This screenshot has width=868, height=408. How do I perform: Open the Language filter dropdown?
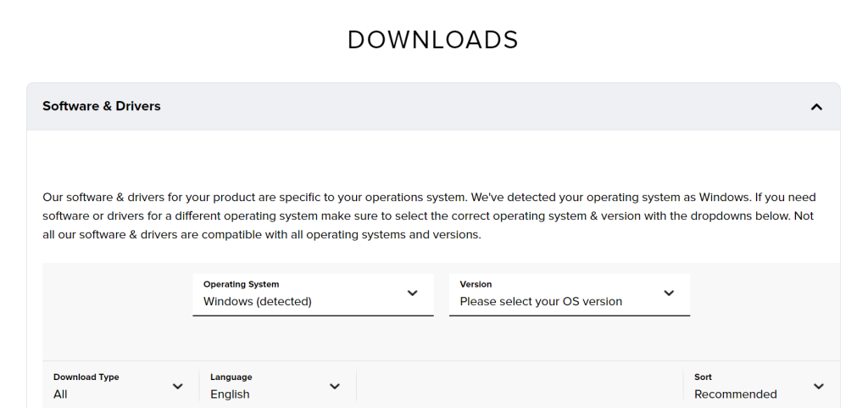click(277, 386)
